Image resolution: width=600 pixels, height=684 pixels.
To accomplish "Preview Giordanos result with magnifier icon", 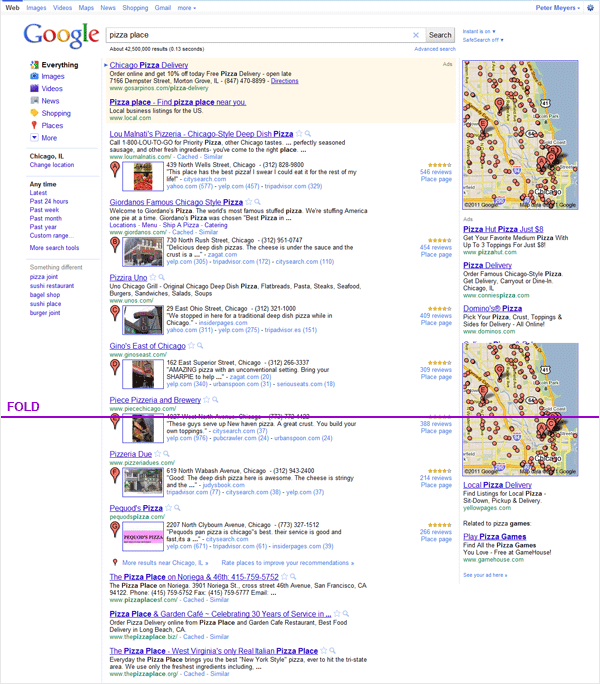I will (x=257, y=202).
